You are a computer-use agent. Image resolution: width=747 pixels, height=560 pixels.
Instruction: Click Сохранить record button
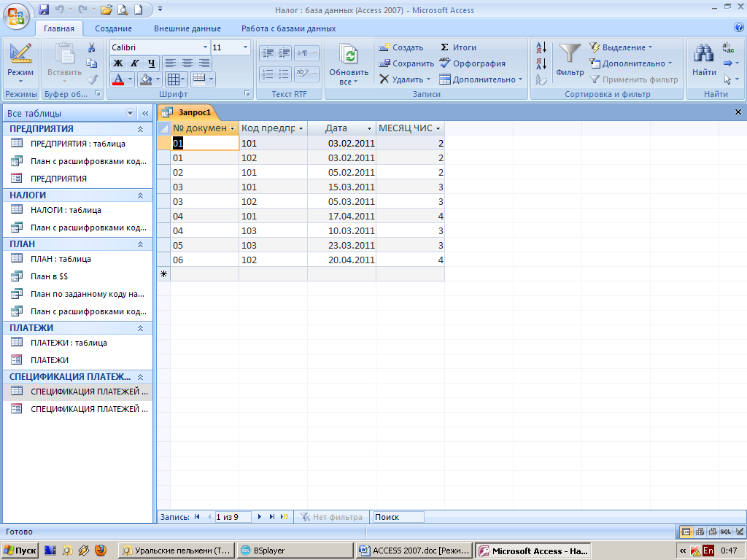pyautogui.click(x=406, y=63)
